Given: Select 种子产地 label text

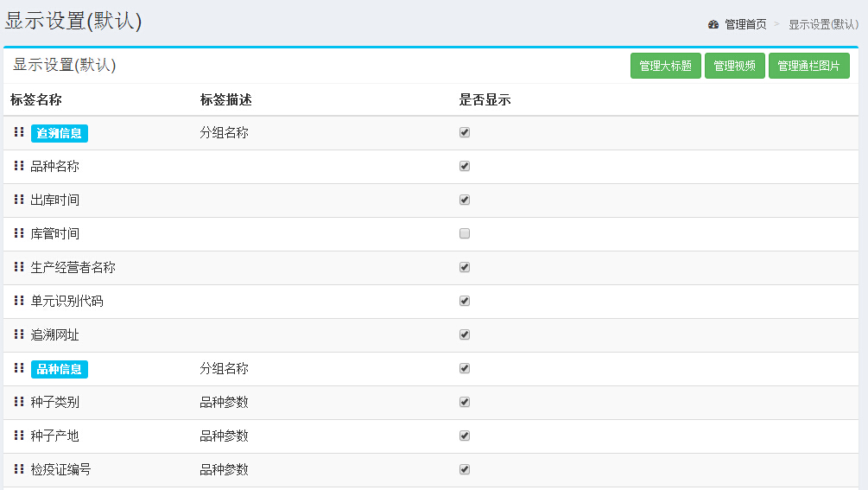Looking at the screenshot, I should [54, 436].
